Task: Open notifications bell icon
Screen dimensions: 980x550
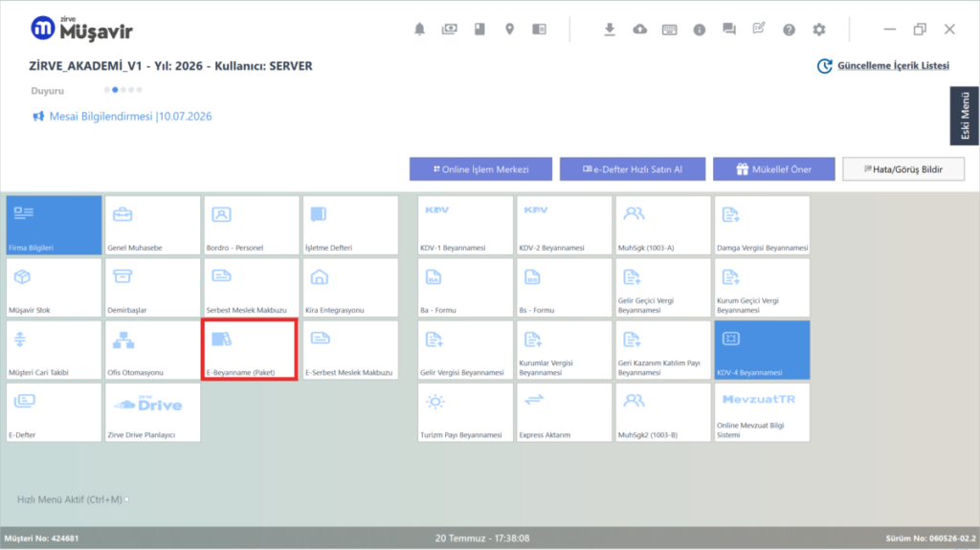Action: tap(419, 30)
